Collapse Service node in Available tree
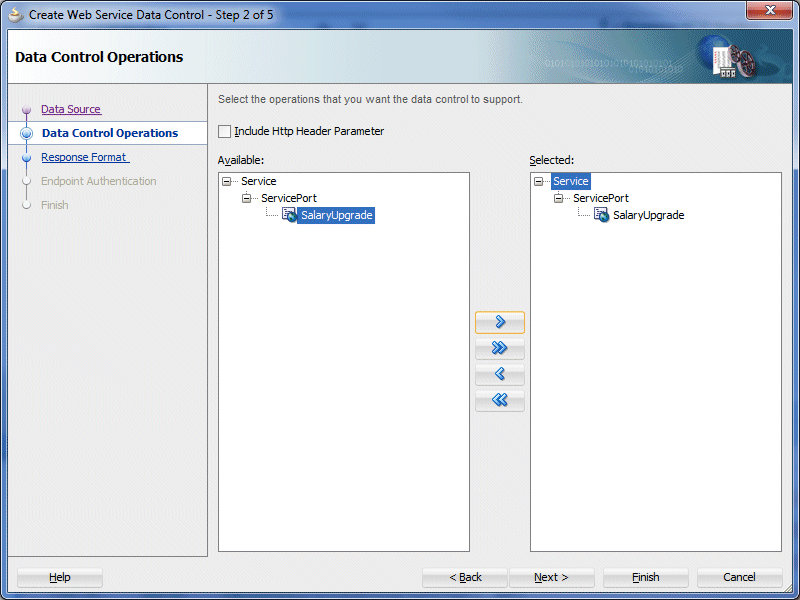 point(227,182)
